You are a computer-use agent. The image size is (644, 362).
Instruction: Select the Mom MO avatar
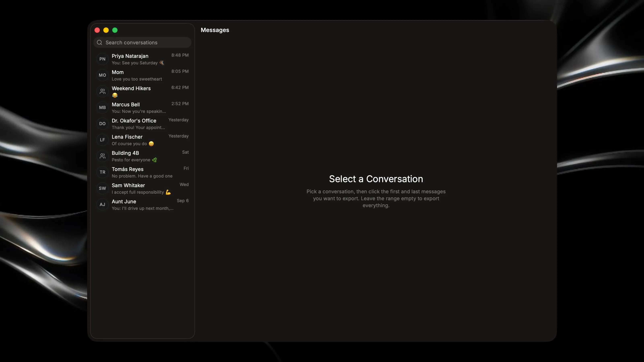pyautogui.click(x=102, y=75)
